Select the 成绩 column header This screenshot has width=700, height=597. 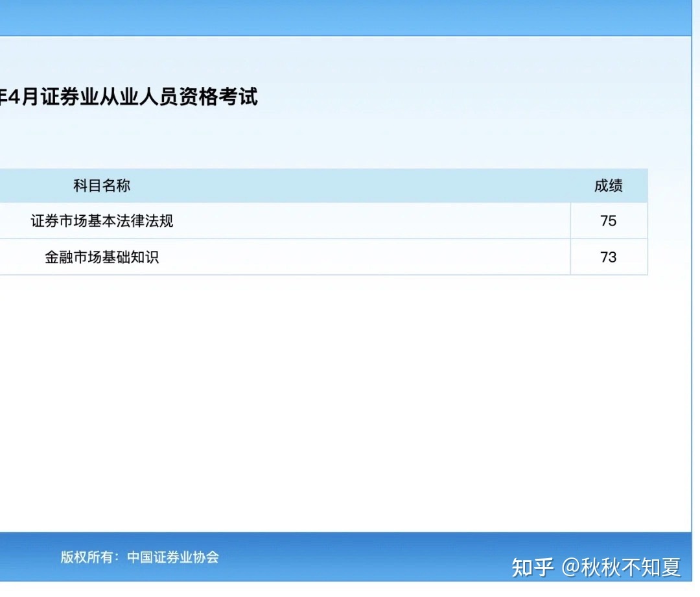click(609, 186)
